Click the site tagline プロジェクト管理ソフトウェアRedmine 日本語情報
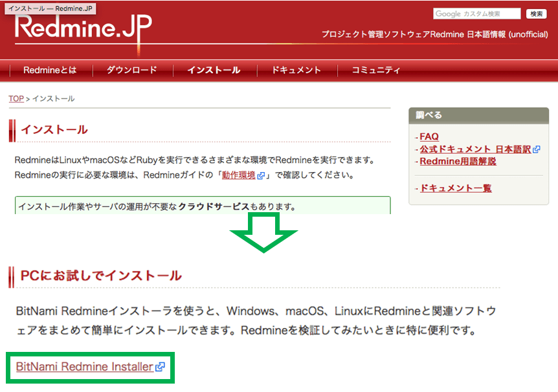The width and height of the screenshot is (558, 392). pyautogui.click(x=414, y=34)
